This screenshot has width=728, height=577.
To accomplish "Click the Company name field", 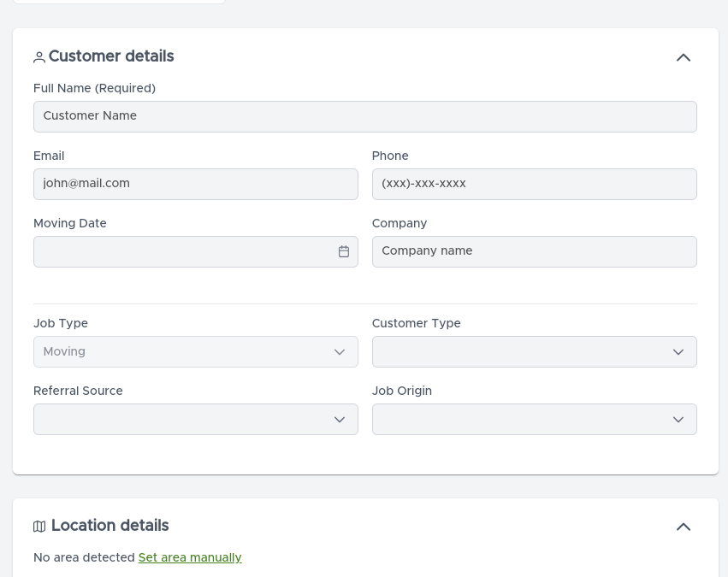I will pos(534,251).
